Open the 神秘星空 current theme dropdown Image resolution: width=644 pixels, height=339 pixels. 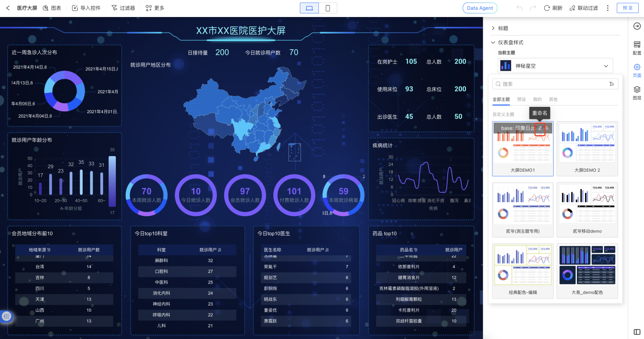pyautogui.click(x=555, y=66)
